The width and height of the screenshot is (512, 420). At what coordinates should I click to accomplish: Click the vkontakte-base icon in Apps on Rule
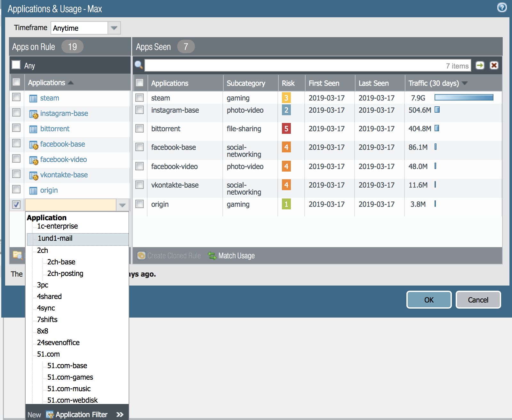click(33, 175)
